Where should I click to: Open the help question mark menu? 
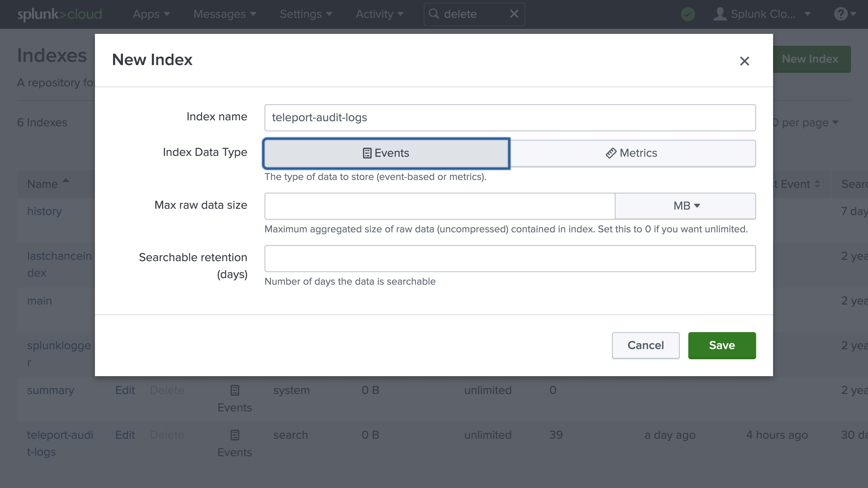click(841, 14)
